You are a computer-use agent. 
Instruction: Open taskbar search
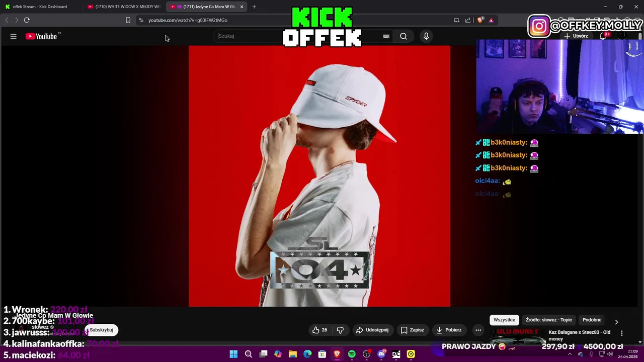click(249, 354)
